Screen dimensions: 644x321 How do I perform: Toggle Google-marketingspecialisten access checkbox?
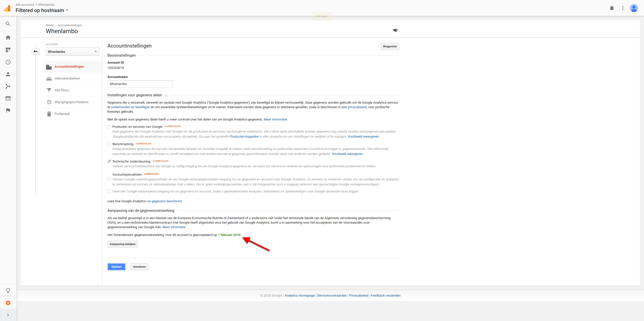[109, 179]
